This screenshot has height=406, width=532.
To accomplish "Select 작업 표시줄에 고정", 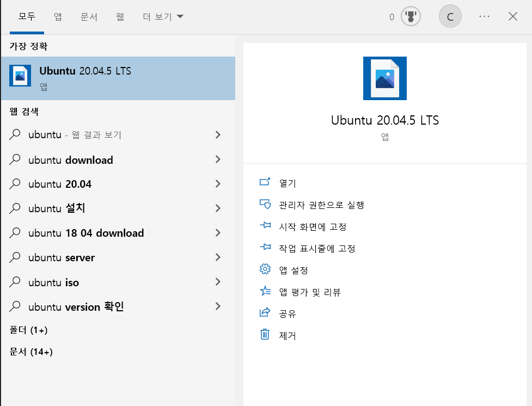I will (317, 248).
